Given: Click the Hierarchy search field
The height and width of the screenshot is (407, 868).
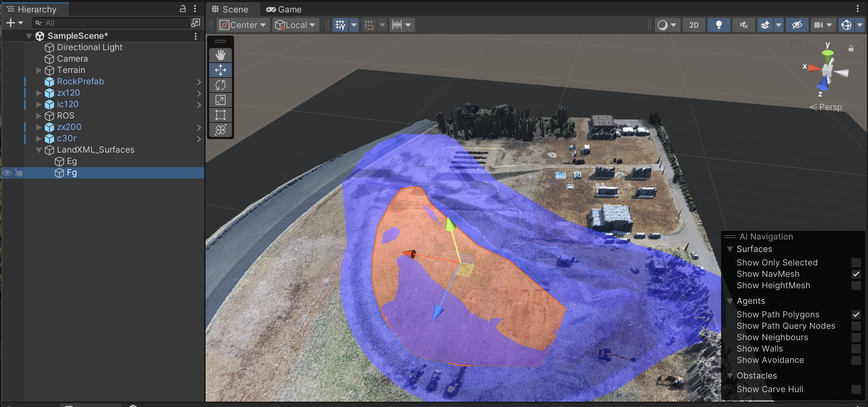Looking at the screenshot, I should click(111, 23).
